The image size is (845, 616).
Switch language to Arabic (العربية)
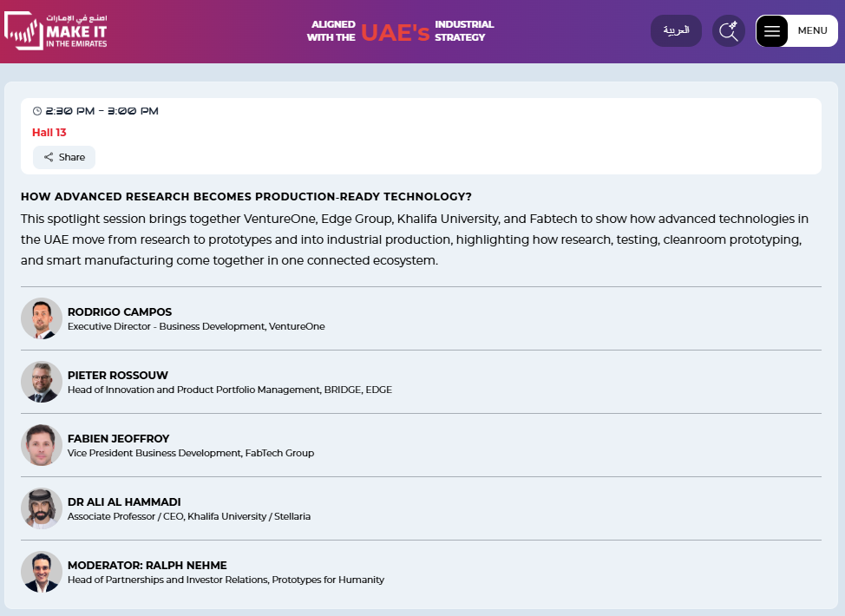pos(676,30)
